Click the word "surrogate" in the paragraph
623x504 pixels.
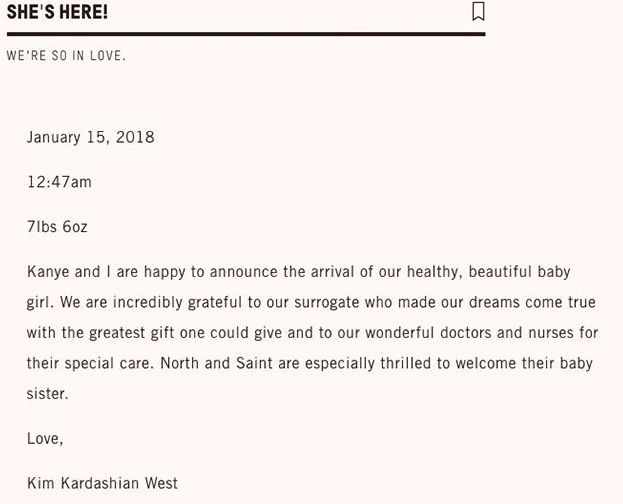[x=362, y=302]
